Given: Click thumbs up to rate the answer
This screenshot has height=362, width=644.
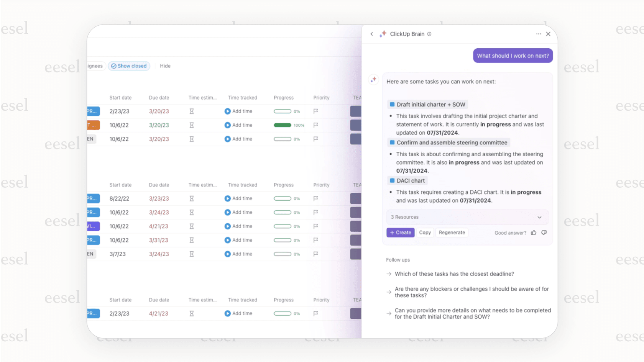Looking at the screenshot, I should [533, 233].
